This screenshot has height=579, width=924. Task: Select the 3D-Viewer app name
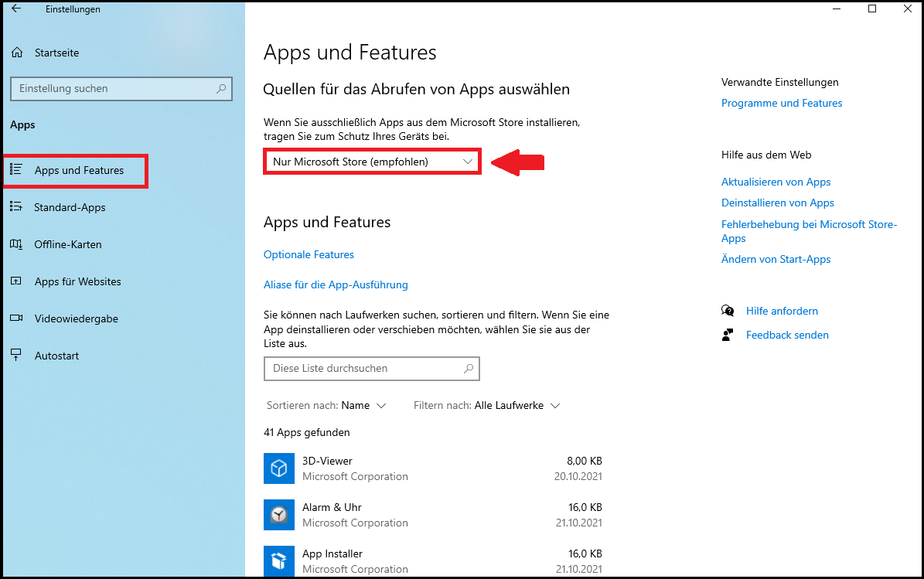(327, 461)
